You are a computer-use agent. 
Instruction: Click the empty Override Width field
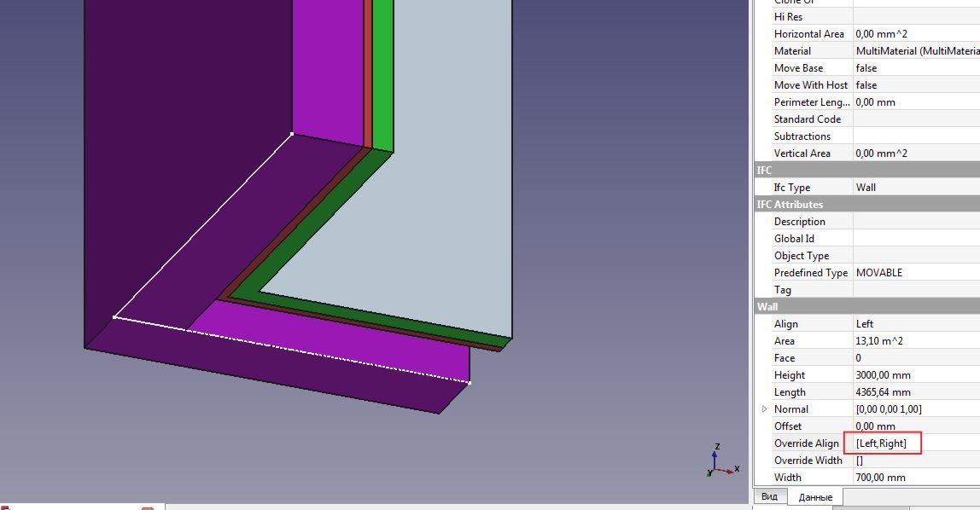pos(905,460)
